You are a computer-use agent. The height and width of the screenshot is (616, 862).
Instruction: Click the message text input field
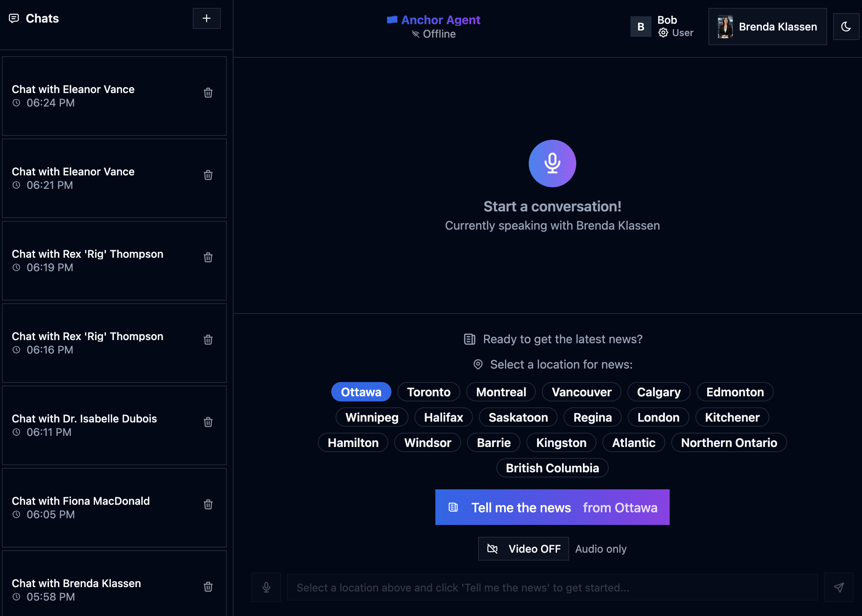[x=552, y=587]
